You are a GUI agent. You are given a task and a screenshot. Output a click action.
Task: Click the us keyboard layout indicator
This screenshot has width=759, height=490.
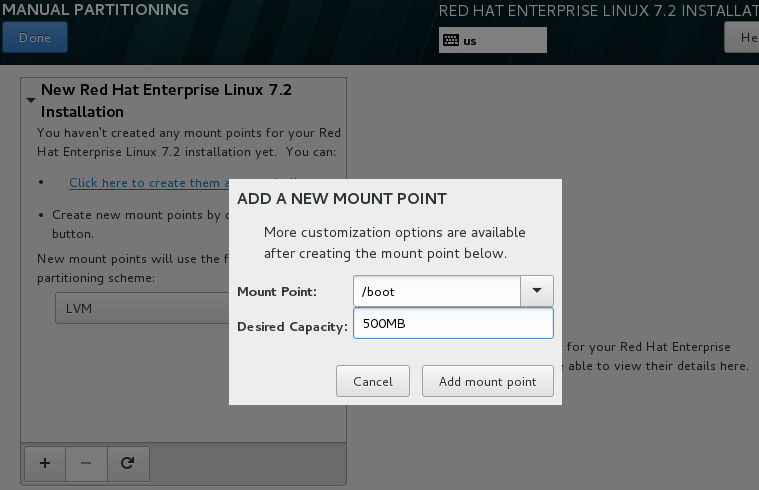pos(493,40)
